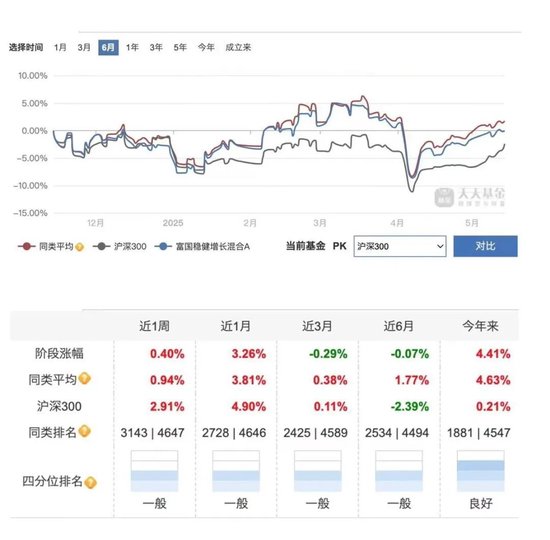Click the April low point on the chart
Screen dimensions: 550x540
(411, 191)
